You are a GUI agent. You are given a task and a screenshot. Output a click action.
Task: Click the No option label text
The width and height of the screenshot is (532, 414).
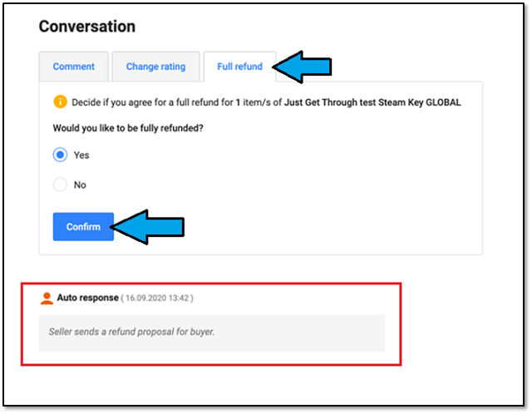81,185
